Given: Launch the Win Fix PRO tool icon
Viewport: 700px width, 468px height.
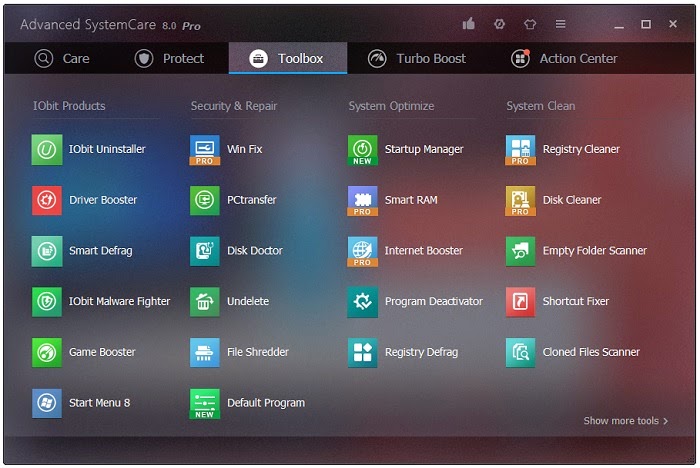Looking at the screenshot, I should [205, 150].
